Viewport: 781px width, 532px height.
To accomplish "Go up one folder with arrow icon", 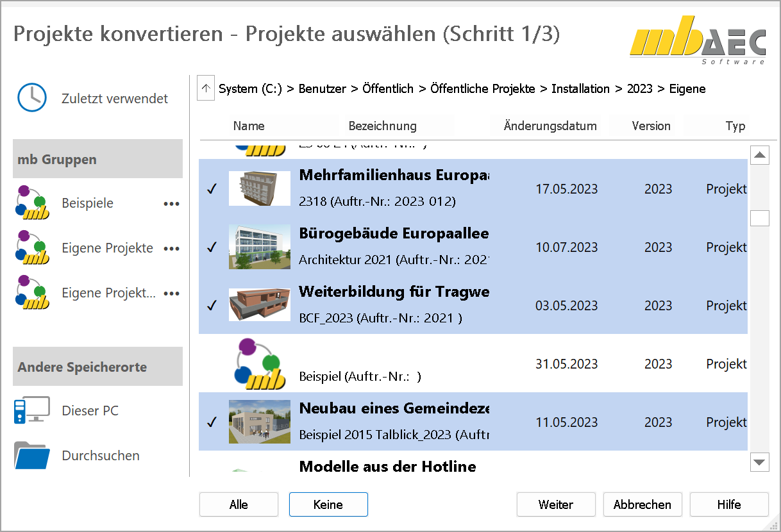I will [205, 88].
